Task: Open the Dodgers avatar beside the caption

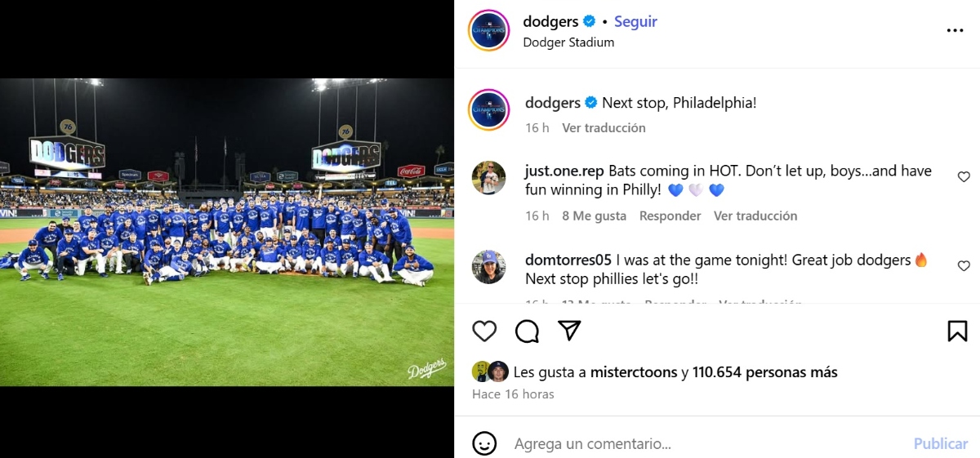Action: (x=489, y=109)
